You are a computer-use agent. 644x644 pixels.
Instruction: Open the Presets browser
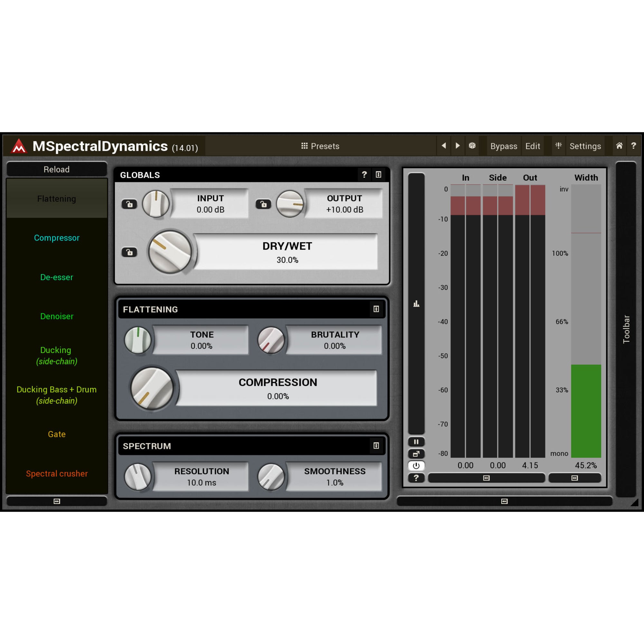coord(320,146)
